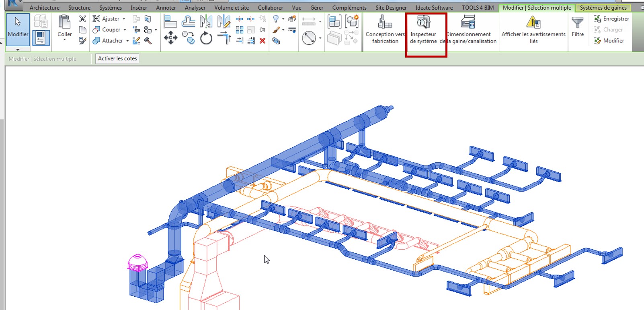
Task: Click the Cut scissors icon
Action: click(82, 19)
